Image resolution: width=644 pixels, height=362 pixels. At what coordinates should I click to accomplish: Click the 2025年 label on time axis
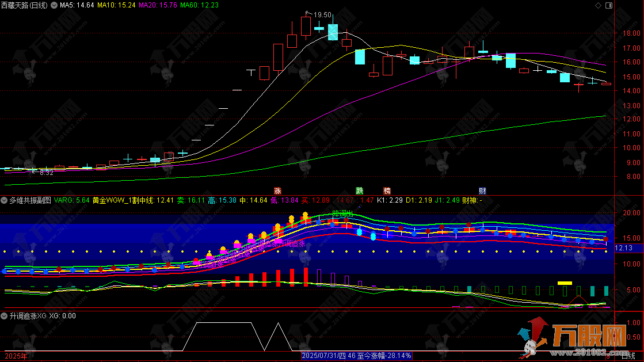click(x=13, y=357)
